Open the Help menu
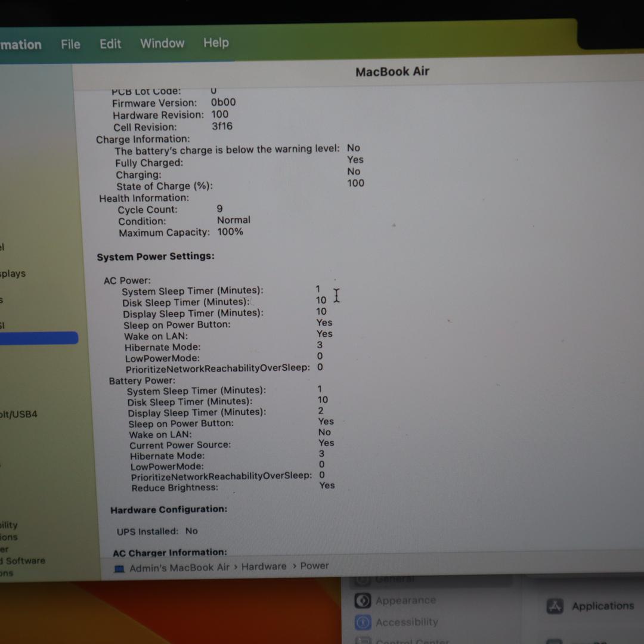 pyautogui.click(x=216, y=42)
